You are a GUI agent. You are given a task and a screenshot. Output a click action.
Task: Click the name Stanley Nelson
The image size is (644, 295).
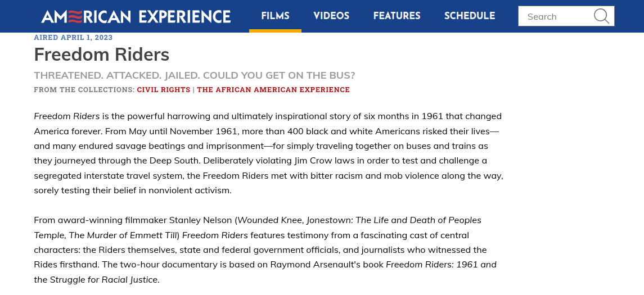(203, 220)
